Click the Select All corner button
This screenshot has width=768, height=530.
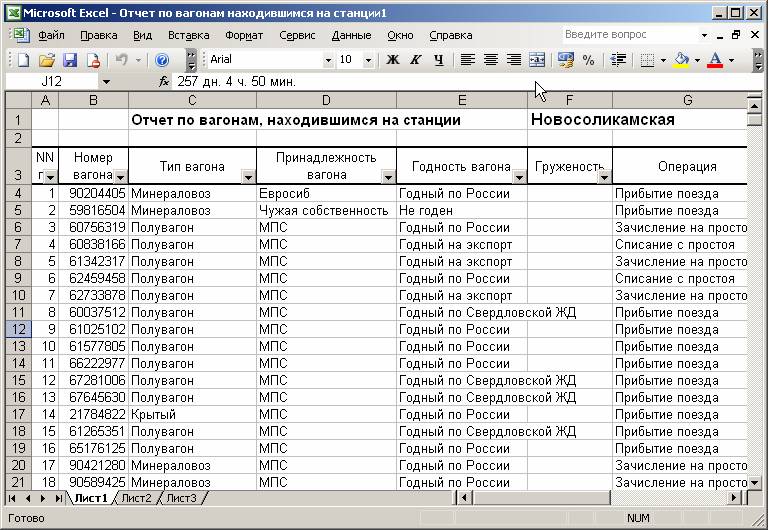click(x=18, y=100)
